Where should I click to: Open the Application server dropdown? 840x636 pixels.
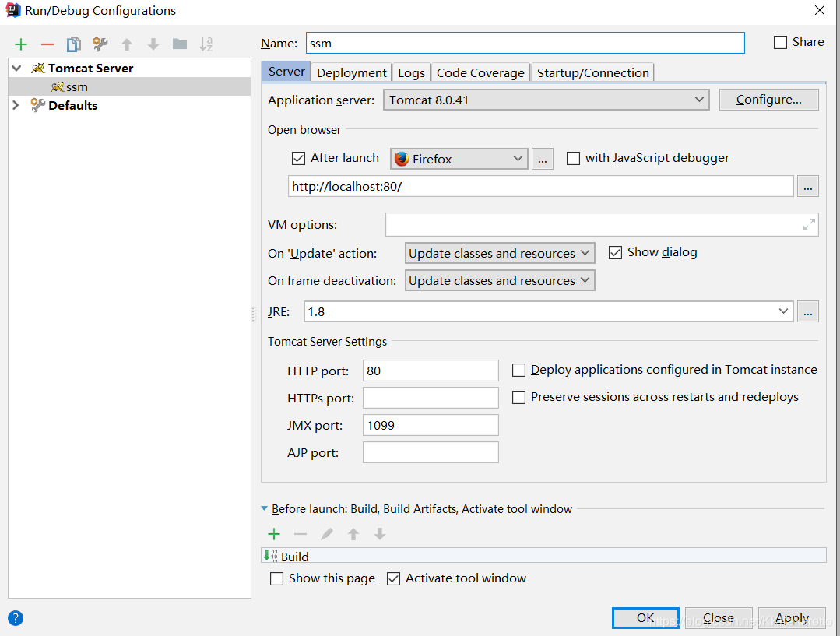tap(547, 100)
